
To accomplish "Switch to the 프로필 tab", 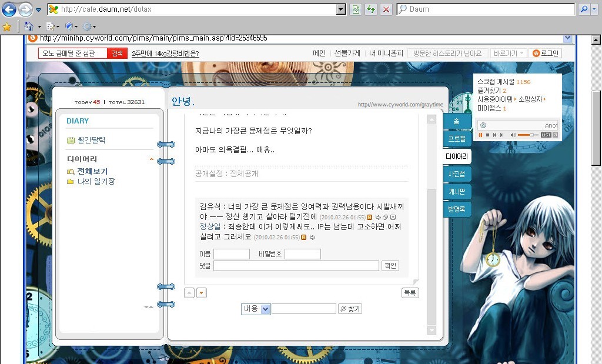I will coord(456,139).
